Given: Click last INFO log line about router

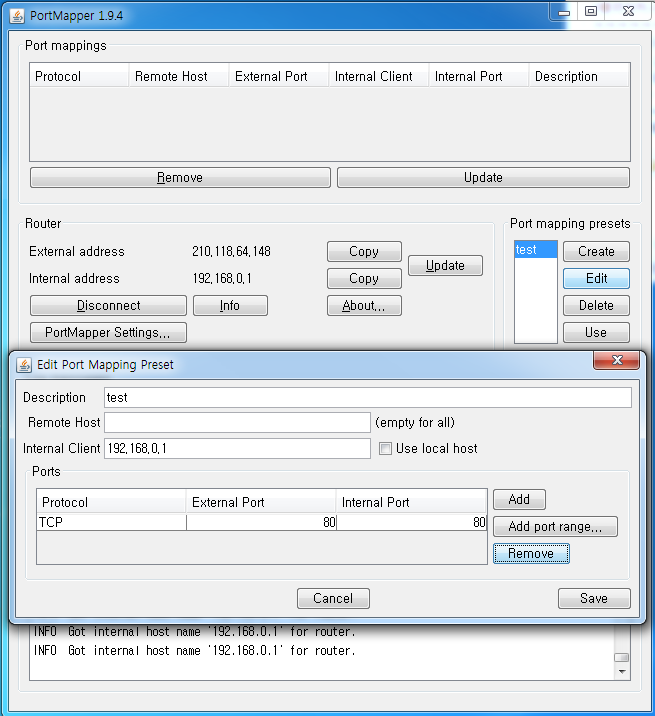Looking at the screenshot, I should [195, 650].
